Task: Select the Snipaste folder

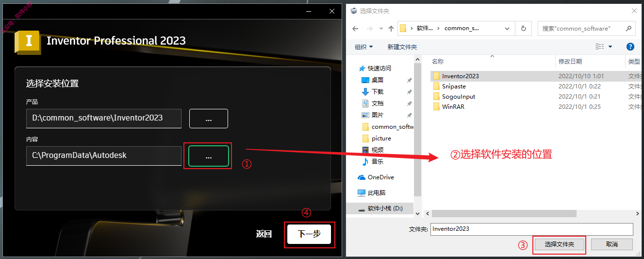Action: [x=454, y=86]
